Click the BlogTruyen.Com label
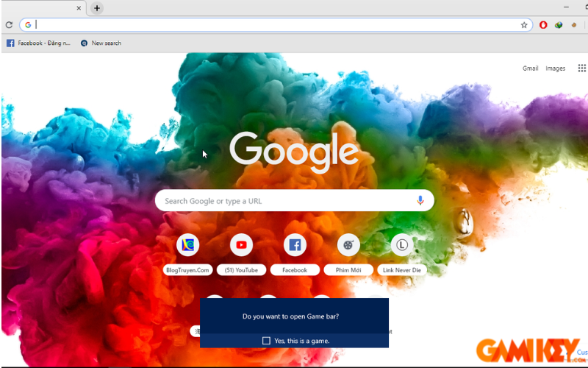This screenshot has height=368, width=588. [x=187, y=270]
